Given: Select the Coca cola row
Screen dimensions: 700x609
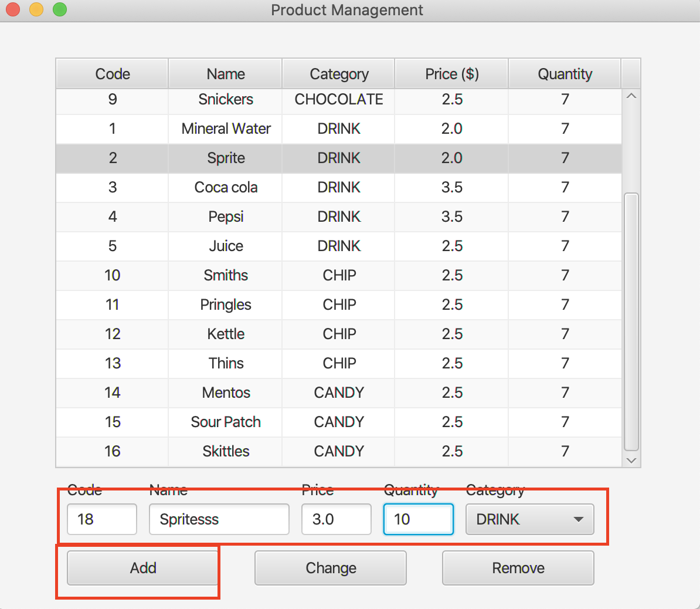Looking at the screenshot, I should [226, 188].
